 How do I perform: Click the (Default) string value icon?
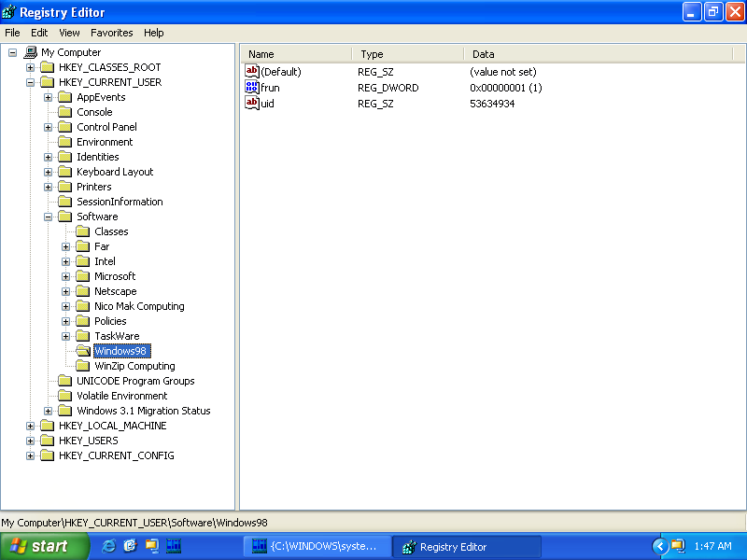point(251,72)
